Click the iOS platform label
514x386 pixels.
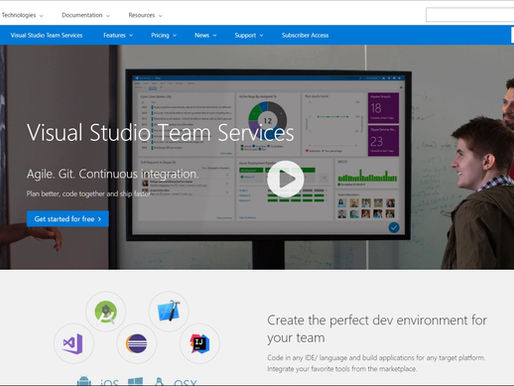point(109,382)
